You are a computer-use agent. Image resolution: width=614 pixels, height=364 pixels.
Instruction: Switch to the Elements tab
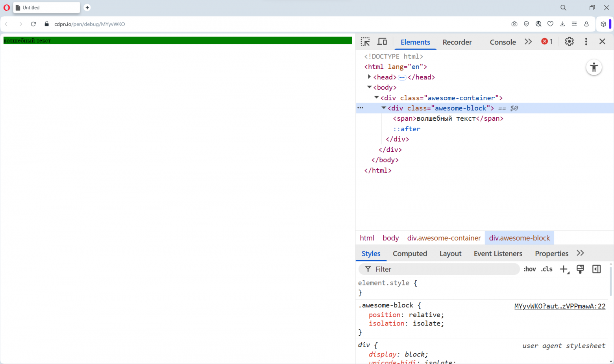tap(415, 42)
